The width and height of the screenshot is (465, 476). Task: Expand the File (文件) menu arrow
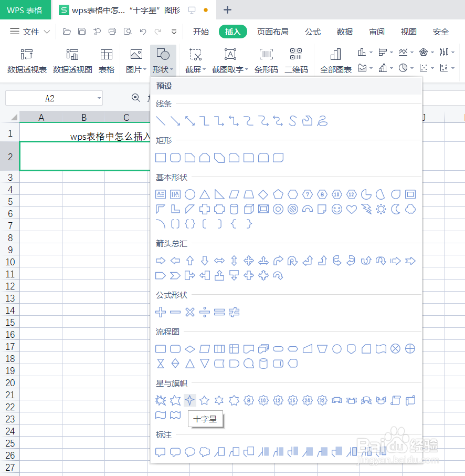[47, 32]
